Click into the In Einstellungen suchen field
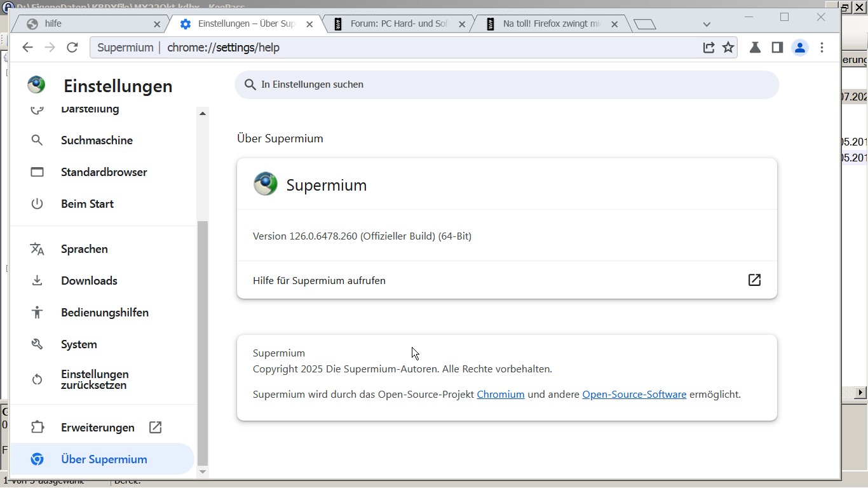Screen dimensions: 868x488 coord(506,85)
